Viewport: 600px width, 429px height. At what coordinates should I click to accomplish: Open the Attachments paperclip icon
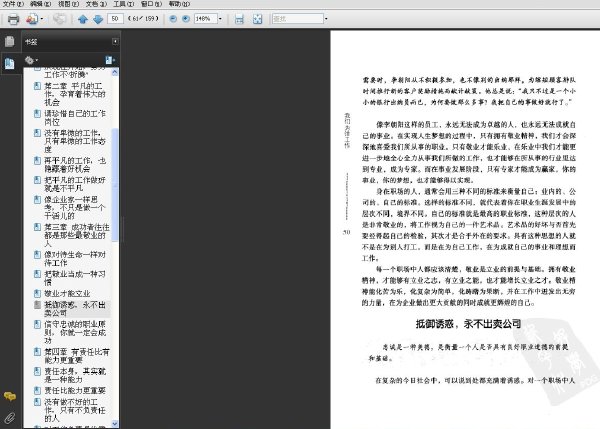(x=10, y=418)
